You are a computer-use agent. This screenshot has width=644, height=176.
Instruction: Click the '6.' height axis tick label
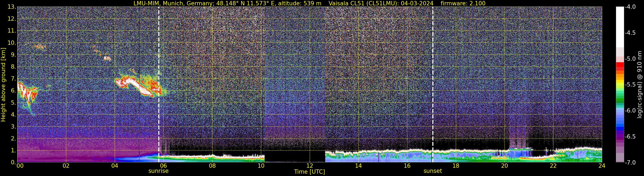click(13, 91)
